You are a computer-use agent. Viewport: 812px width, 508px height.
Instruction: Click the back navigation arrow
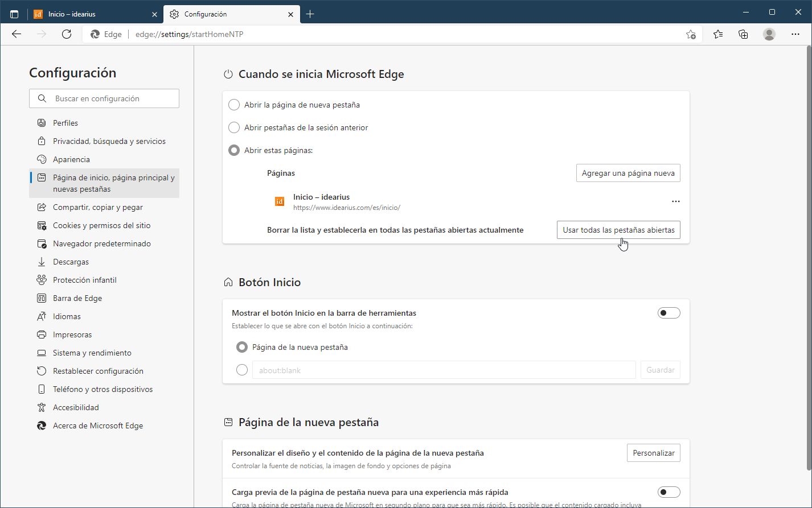coord(16,34)
